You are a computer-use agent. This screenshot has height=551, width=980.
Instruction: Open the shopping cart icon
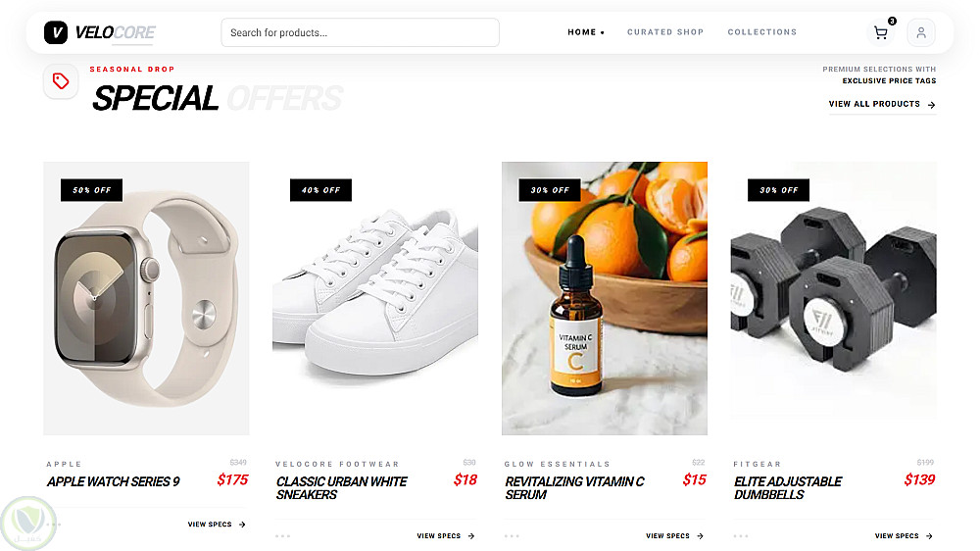[x=881, y=32]
